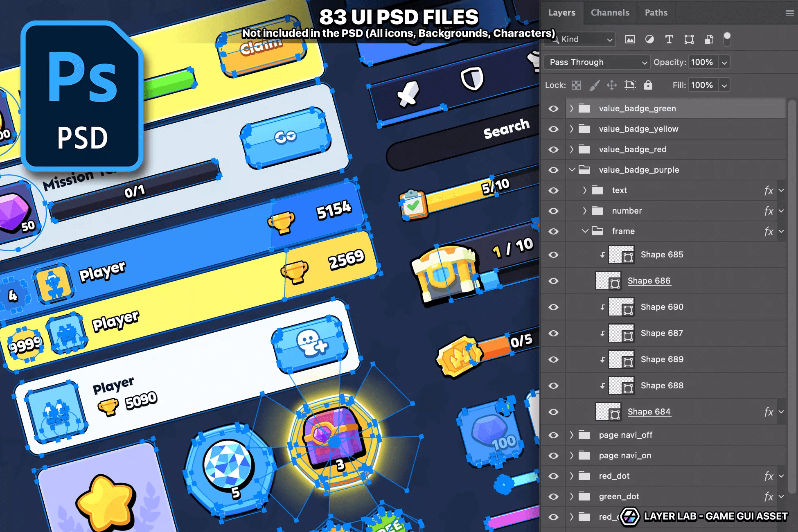Image resolution: width=798 pixels, height=532 pixels.
Task: Select the Shape 685 layer thumbnail
Action: (621, 255)
